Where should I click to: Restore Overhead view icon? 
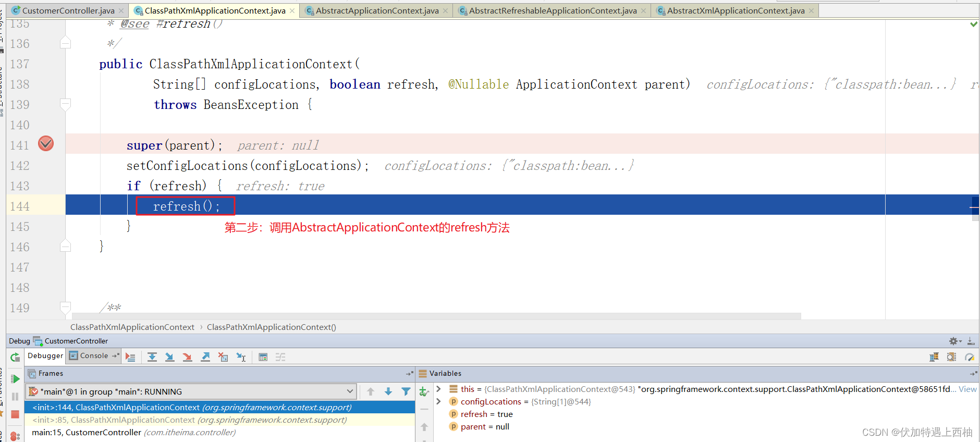[x=970, y=357]
